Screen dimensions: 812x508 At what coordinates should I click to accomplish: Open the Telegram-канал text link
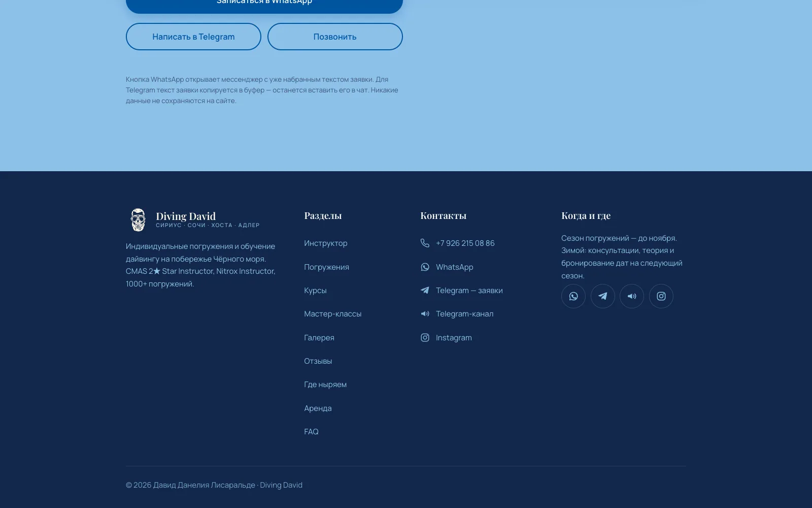point(465,314)
